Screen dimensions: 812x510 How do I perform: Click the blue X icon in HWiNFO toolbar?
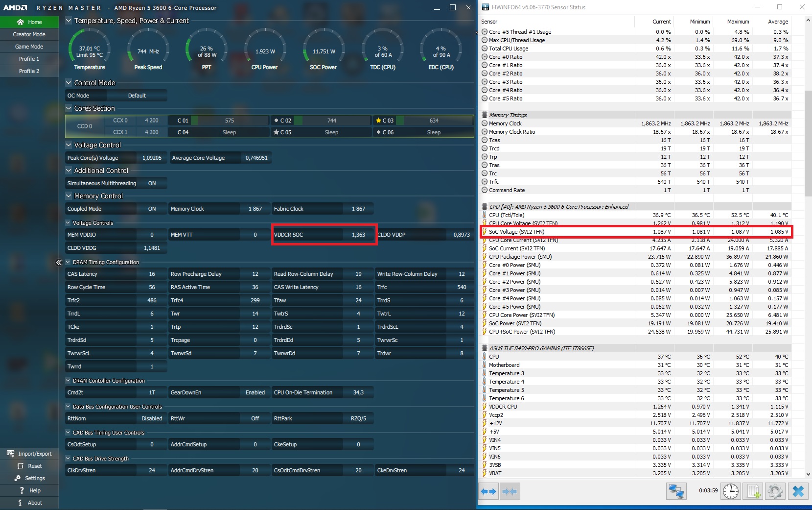(798, 491)
